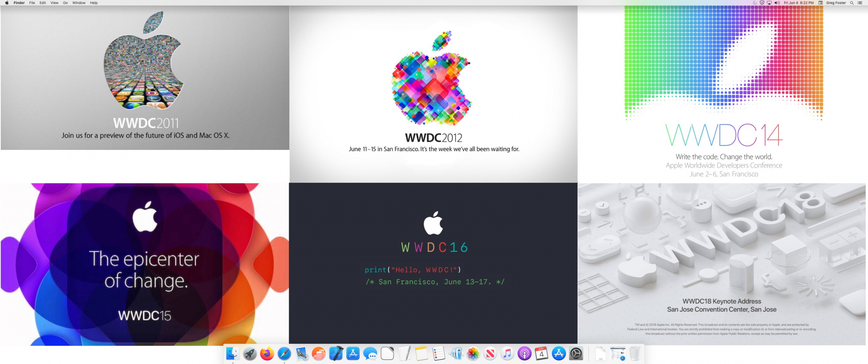Open Music note icon in Dock
The image size is (868, 364).
pos(507,354)
